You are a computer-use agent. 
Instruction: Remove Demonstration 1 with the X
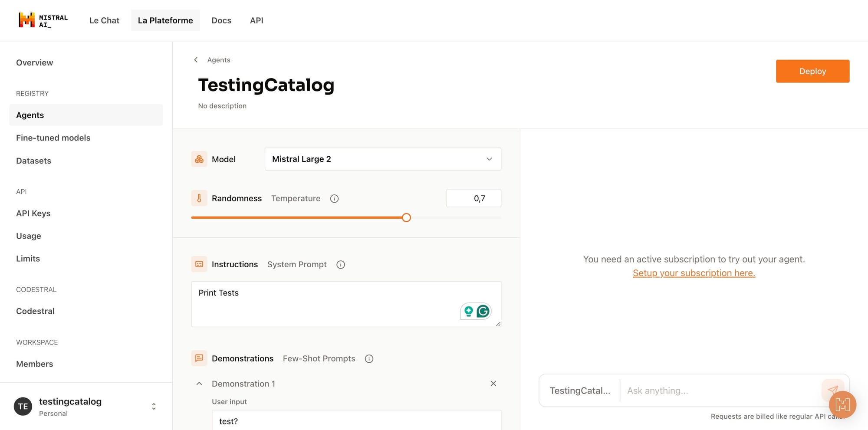tap(493, 384)
